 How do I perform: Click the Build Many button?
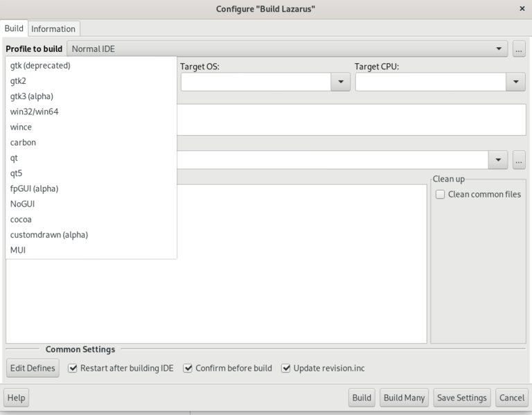[404, 398]
